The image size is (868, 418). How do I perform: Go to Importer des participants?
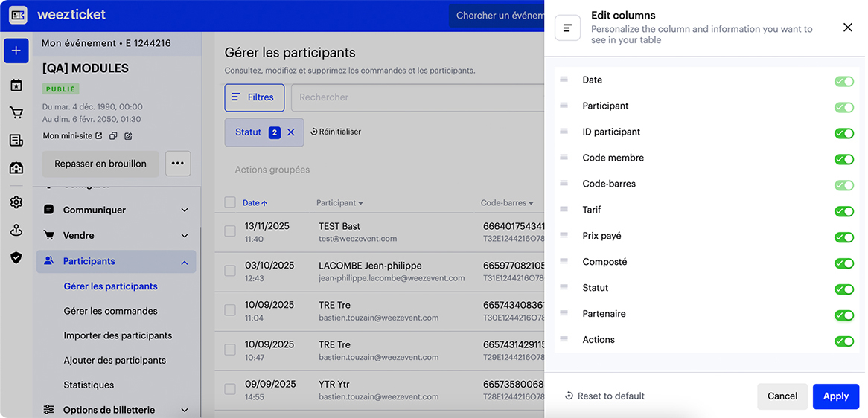click(x=118, y=335)
